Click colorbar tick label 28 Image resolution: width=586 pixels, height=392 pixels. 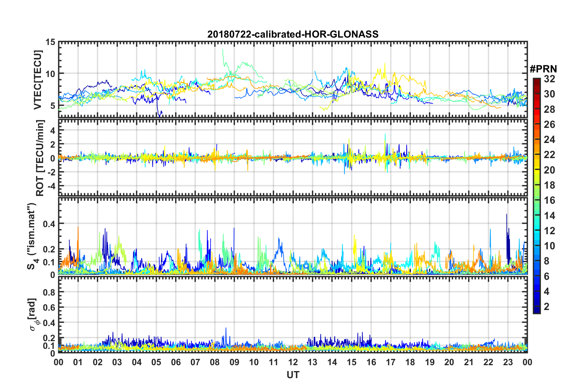coord(549,109)
